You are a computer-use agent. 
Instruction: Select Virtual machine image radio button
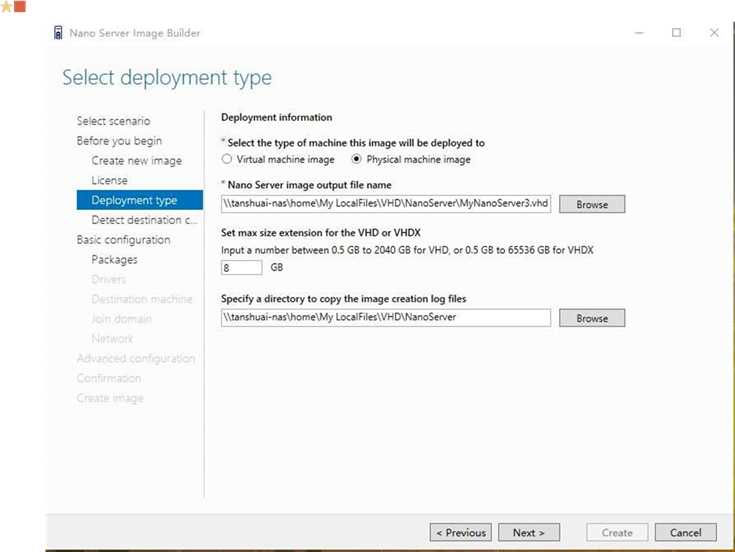point(227,159)
